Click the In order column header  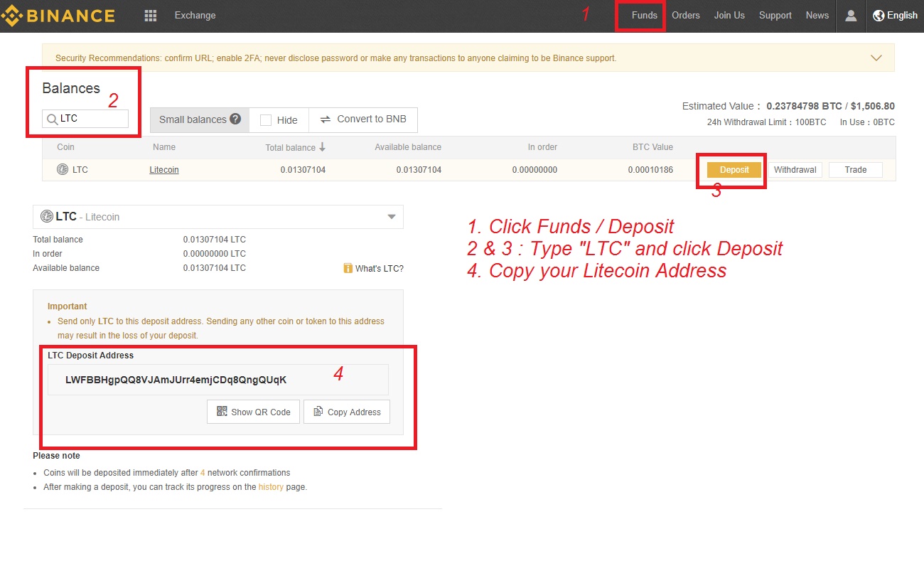[x=542, y=147]
